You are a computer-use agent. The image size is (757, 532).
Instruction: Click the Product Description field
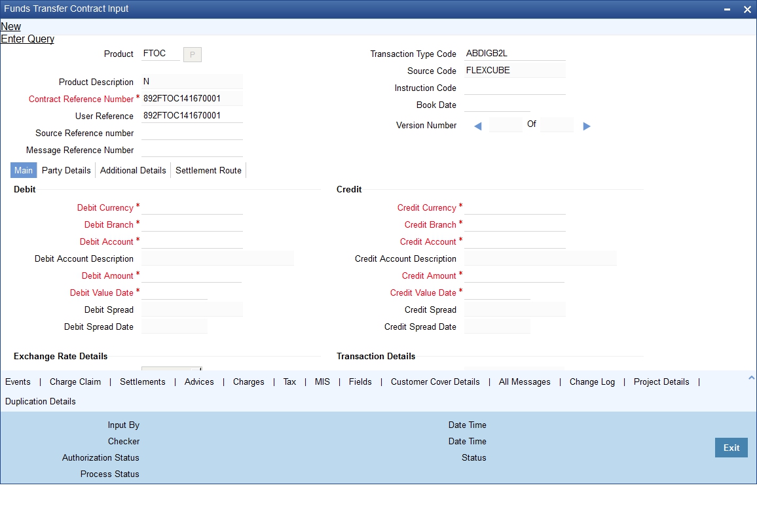pyautogui.click(x=192, y=82)
